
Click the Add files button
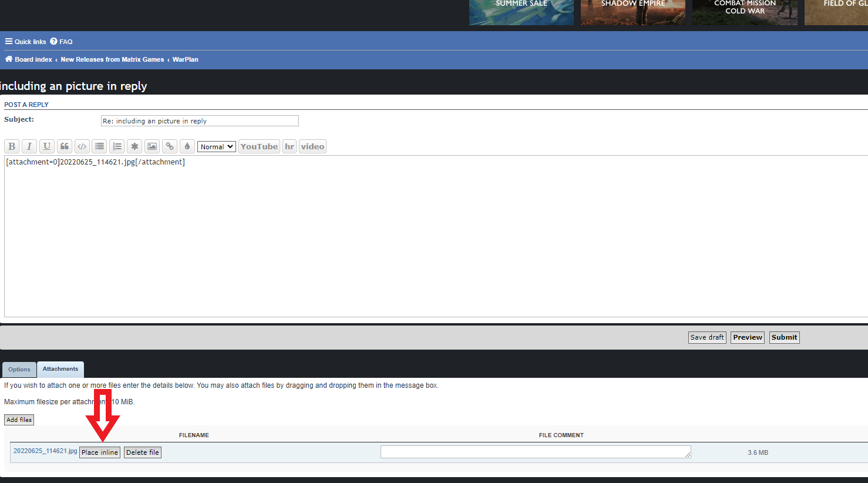pos(19,420)
